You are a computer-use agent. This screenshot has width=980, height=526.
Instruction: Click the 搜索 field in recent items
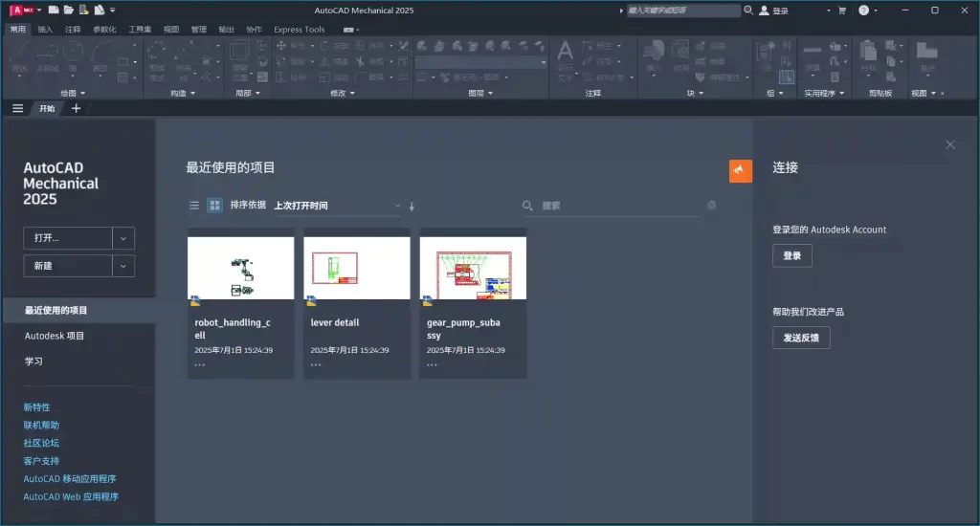(617, 206)
